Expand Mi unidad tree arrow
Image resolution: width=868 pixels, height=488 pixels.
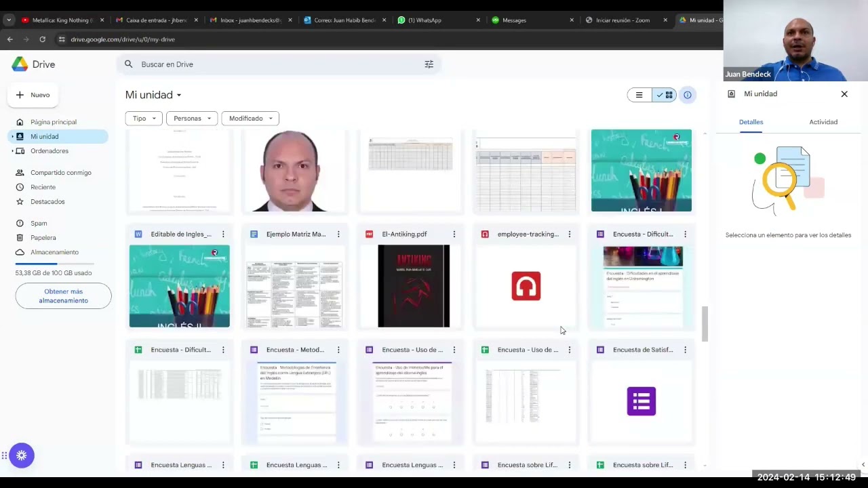pyautogui.click(x=12, y=136)
